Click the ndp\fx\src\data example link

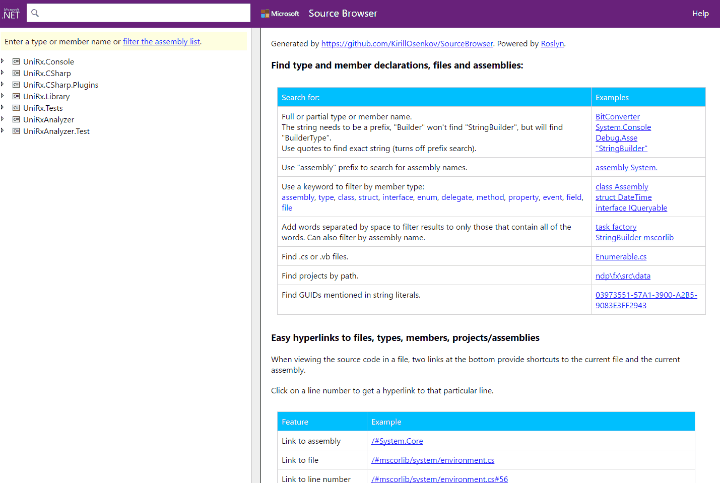pos(623,276)
